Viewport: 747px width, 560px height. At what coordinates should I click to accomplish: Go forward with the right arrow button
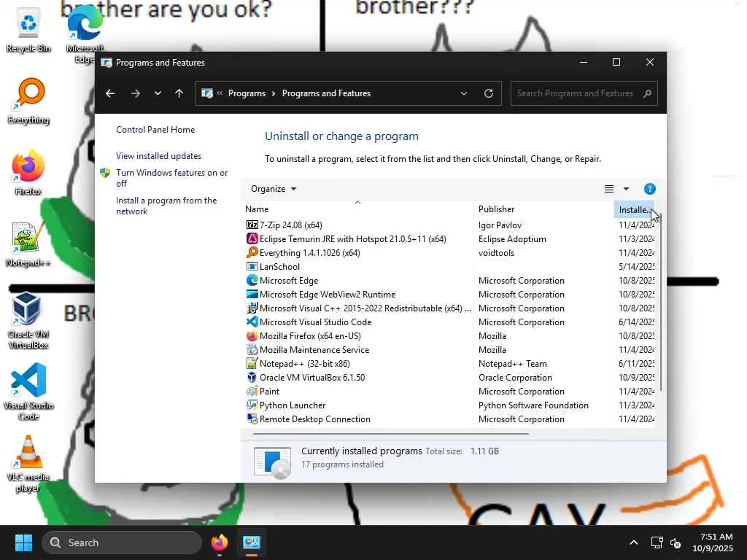pos(135,93)
